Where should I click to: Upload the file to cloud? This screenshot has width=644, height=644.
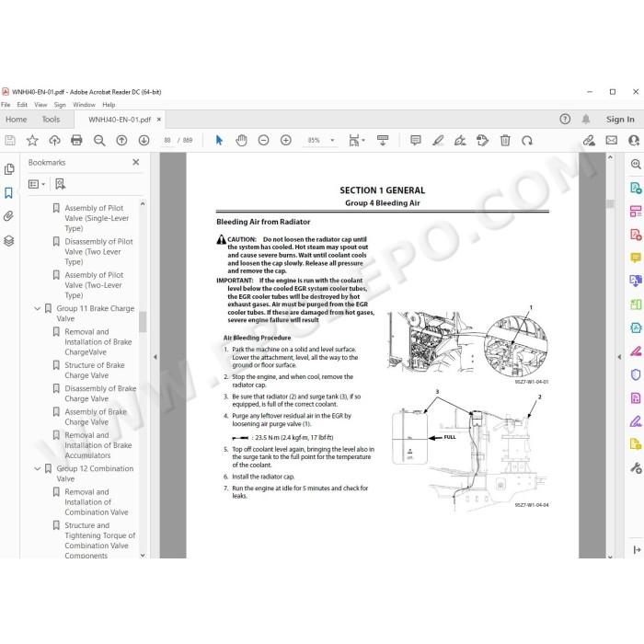click(x=54, y=141)
